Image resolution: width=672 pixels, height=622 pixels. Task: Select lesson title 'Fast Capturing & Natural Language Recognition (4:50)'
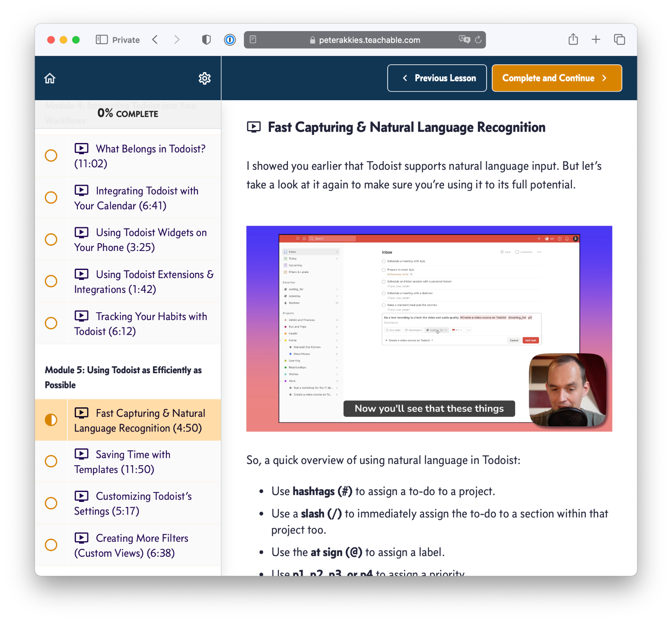pyautogui.click(x=140, y=420)
